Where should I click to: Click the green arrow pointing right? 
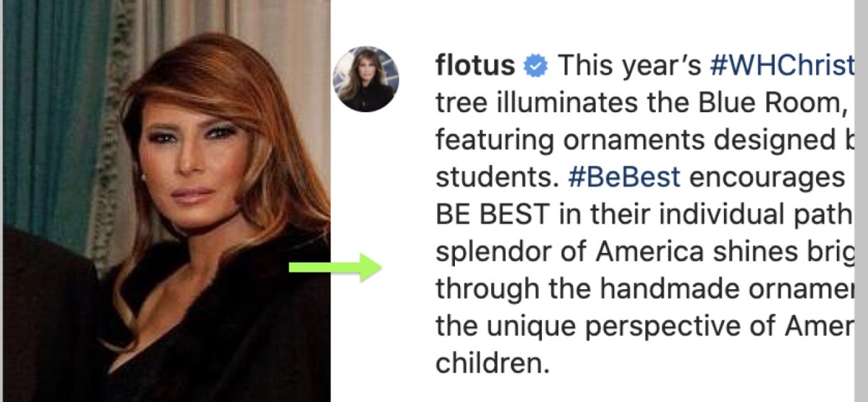click(x=334, y=268)
